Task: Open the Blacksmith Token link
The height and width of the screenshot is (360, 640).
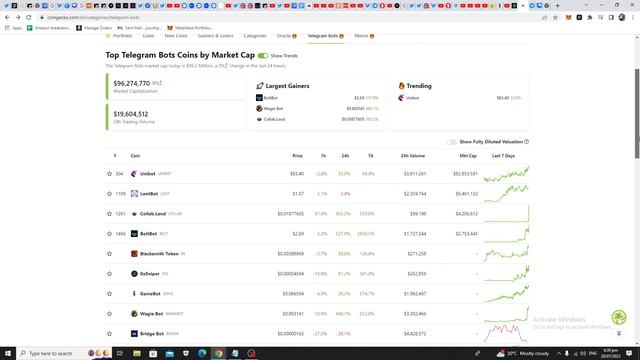Action: (x=159, y=253)
